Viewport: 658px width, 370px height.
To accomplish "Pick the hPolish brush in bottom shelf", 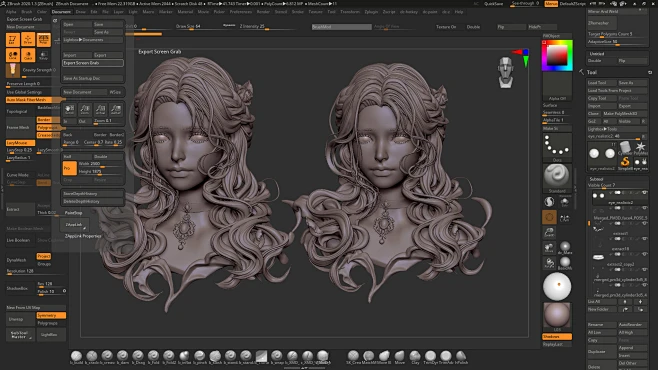I will coord(461,357).
